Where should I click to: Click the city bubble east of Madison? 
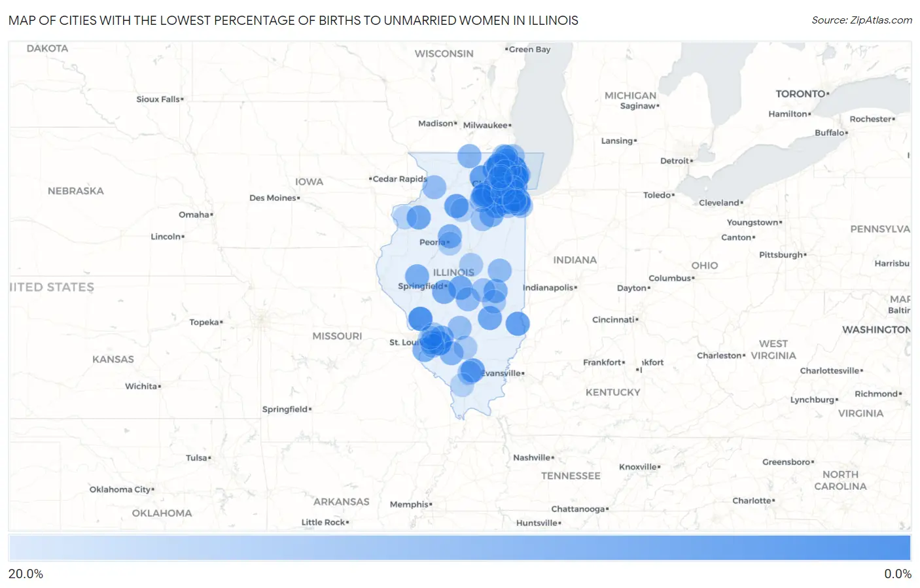pyautogui.click(x=469, y=156)
